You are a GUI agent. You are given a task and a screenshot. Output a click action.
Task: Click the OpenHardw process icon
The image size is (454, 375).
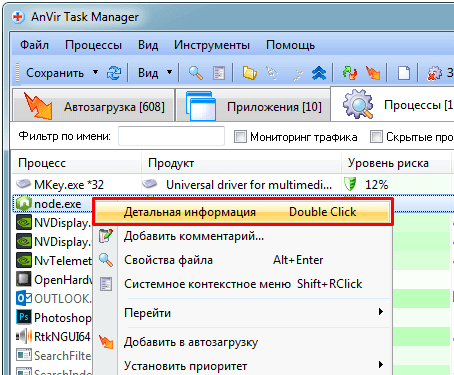(x=24, y=279)
